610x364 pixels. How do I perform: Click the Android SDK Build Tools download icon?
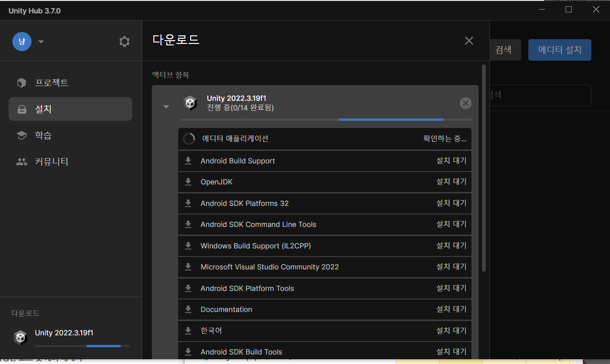tap(188, 352)
